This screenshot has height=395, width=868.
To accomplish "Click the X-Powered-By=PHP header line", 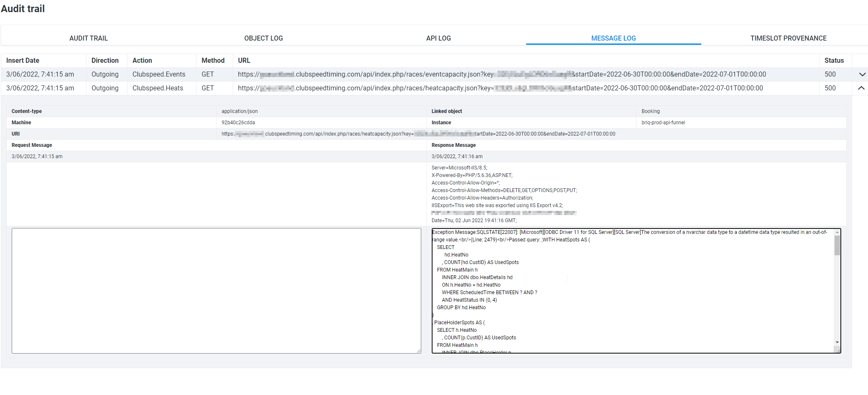I will click(x=472, y=175).
